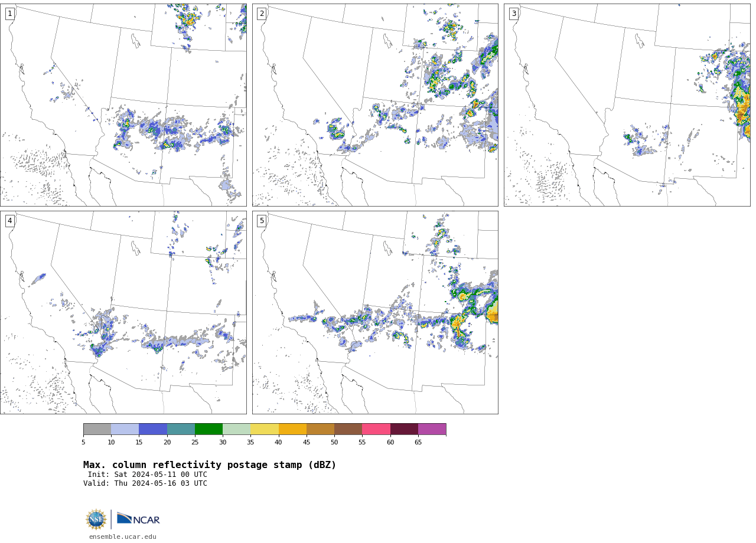Screen dimensions: 756x543
Task: Click the dark green 25-30 dBZ swatch
Action: pos(208,429)
